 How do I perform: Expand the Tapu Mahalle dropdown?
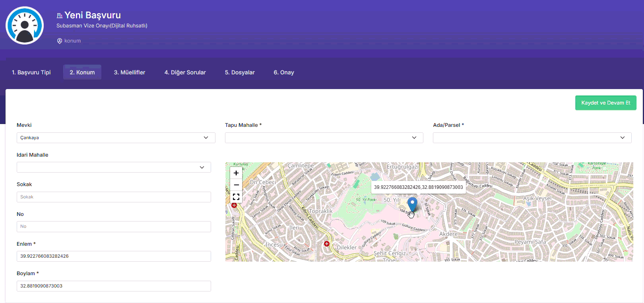(x=324, y=138)
